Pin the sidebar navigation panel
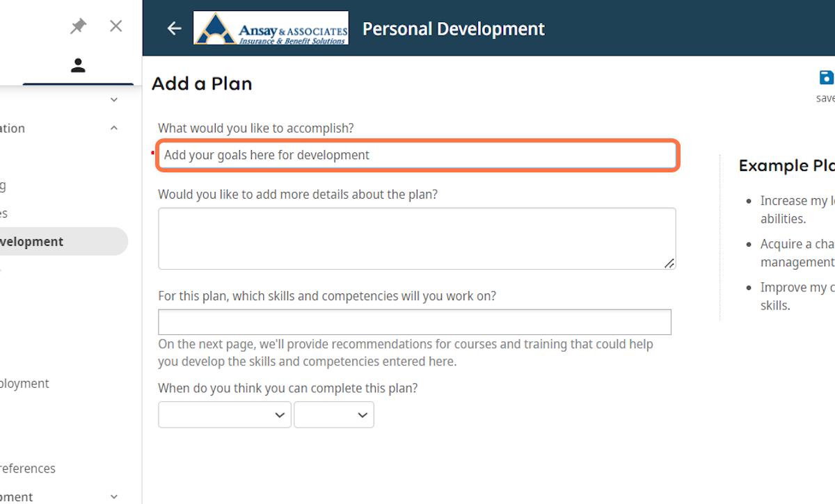This screenshot has height=504, width=835. [x=78, y=26]
